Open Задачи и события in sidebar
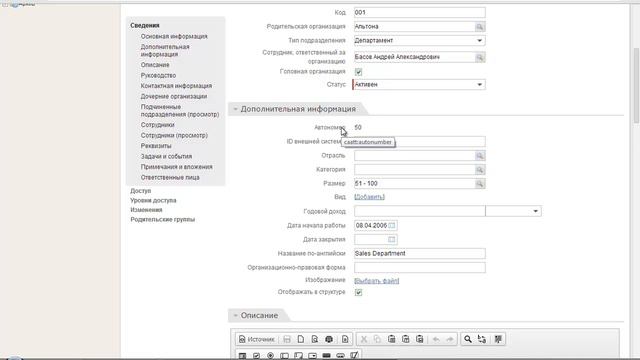This screenshot has width=640, height=360. pos(166,157)
